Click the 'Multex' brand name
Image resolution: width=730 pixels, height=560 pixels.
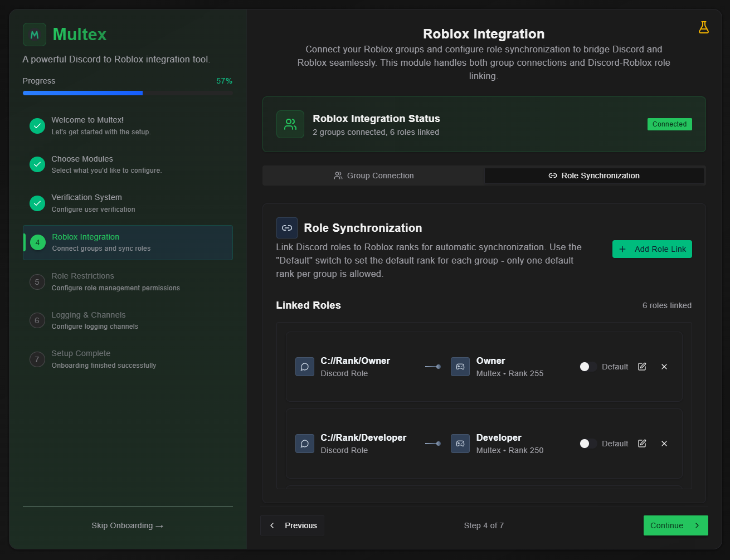tap(80, 35)
